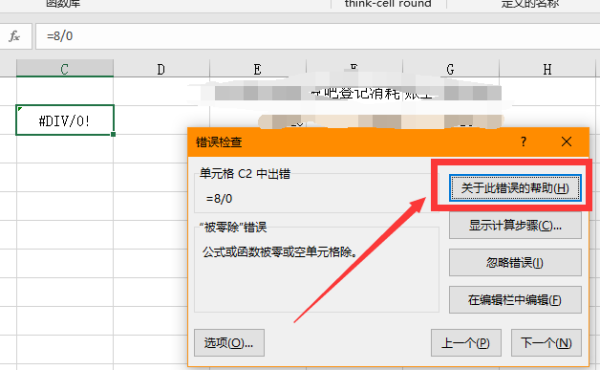Click Show Calculation Steps (C) button

click(x=515, y=225)
